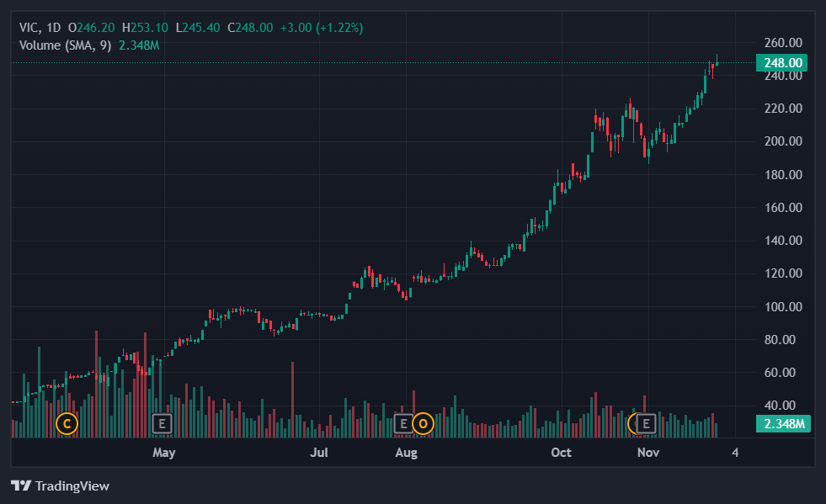Click the 2.348M volume value label
This screenshot has height=504, width=826.
pos(781,423)
